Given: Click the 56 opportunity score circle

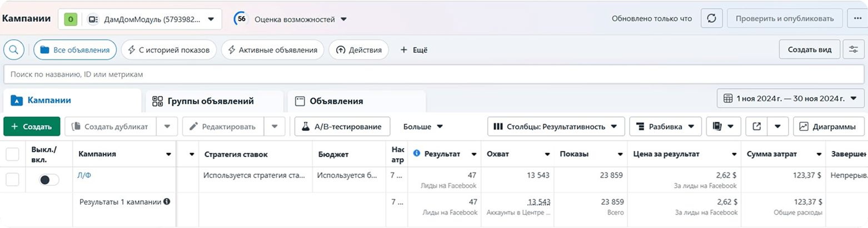Looking at the screenshot, I should click(x=241, y=19).
